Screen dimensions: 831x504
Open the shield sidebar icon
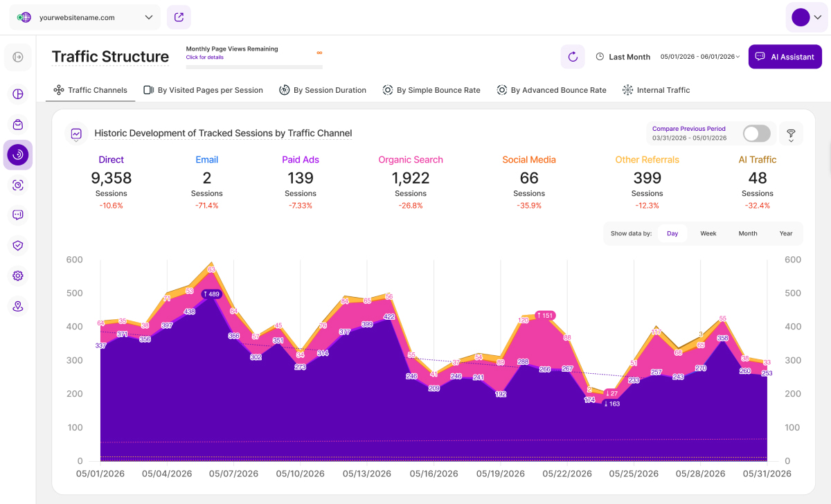click(x=18, y=245)
